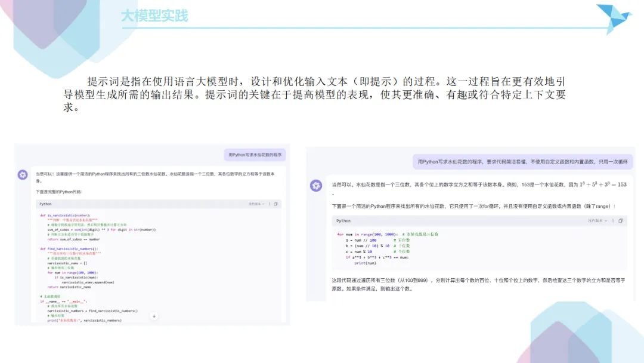The image size is (644, 363).
Task: Click the long user prompt bubble ending "只用一次循环"
Action: point(523,162)
